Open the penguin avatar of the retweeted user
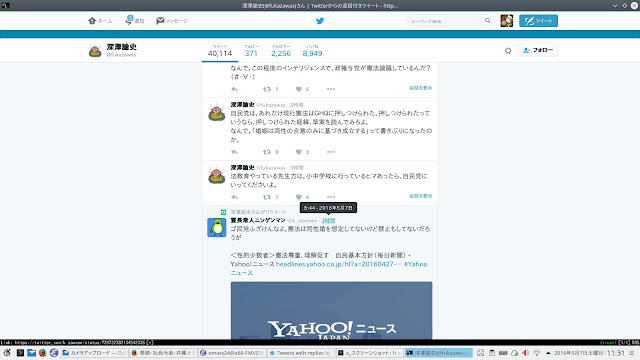The height and width of the screenshot is (360, 640). click(x=217, y=227)
